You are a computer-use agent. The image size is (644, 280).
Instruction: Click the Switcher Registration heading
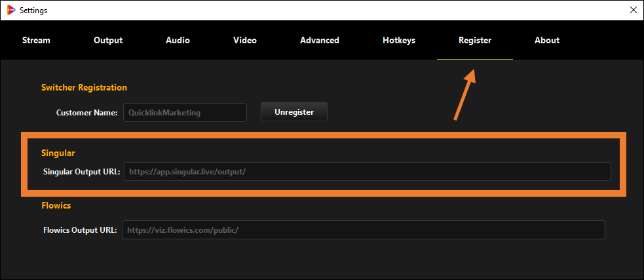85,87
